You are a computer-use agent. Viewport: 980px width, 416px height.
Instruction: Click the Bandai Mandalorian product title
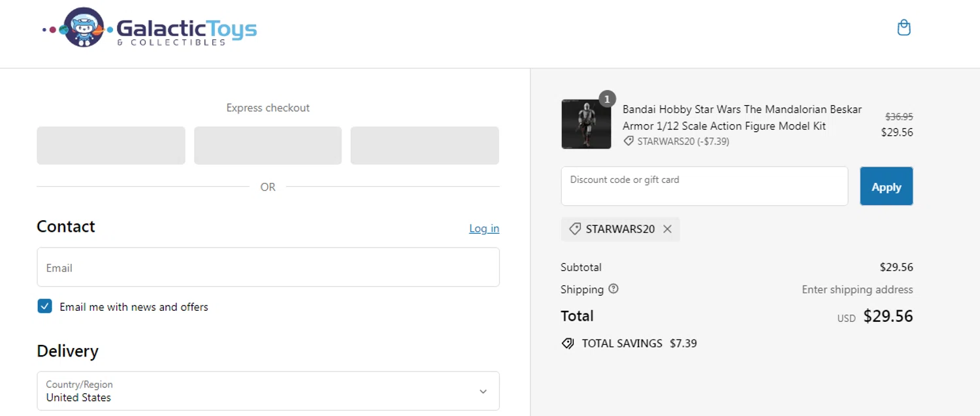pyautogui.click(x=742, y=118)
